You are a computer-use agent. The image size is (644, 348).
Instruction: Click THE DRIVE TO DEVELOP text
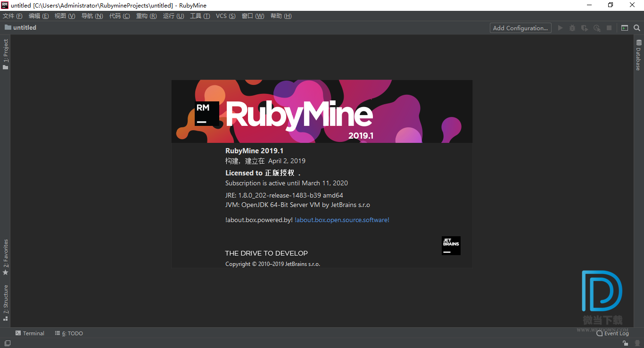tap(266, 253)
